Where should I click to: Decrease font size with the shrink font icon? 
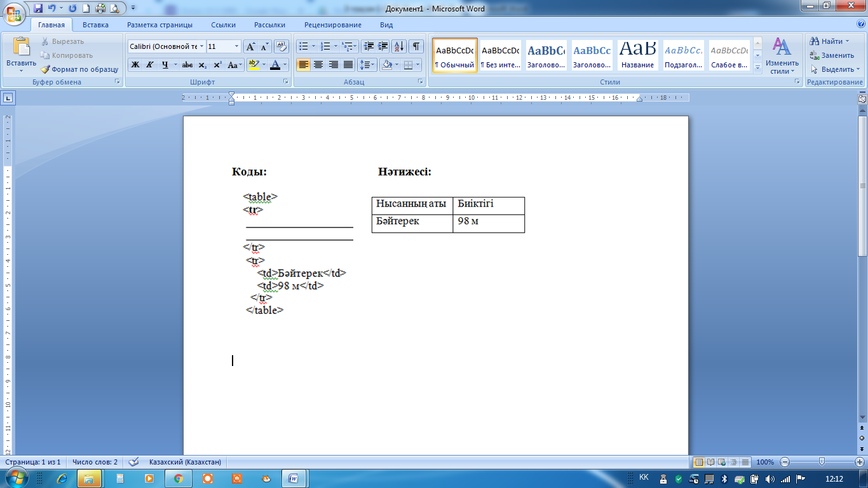(x=264, y=46)
